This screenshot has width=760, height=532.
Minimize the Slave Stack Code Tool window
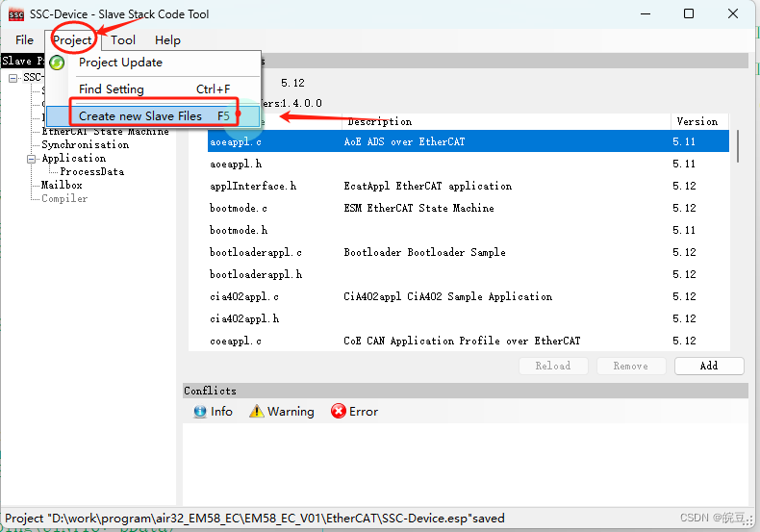pos(646,14)
